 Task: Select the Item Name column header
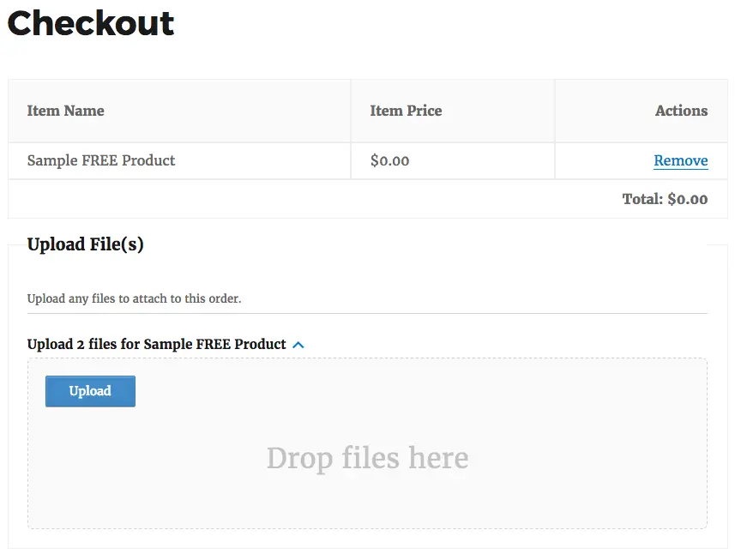click(x=65, y=111)
